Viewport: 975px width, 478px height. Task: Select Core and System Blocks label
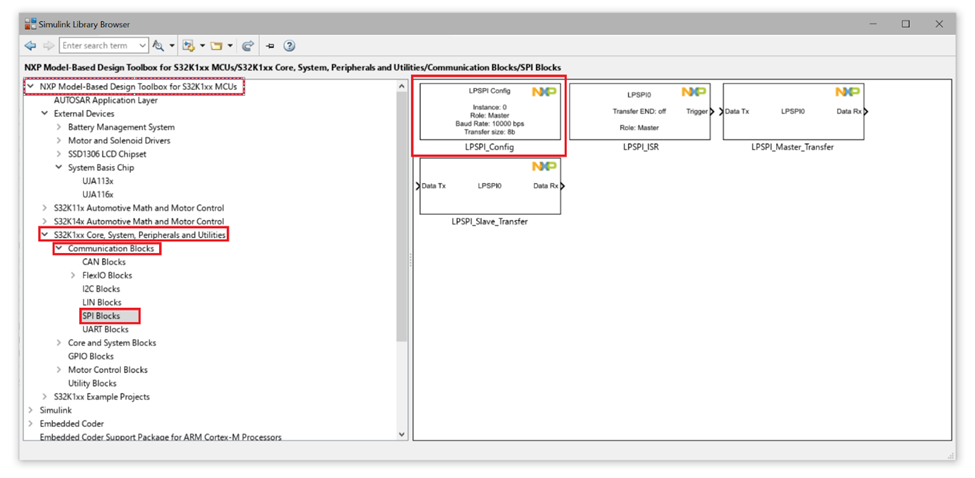(x=112, y=342)
